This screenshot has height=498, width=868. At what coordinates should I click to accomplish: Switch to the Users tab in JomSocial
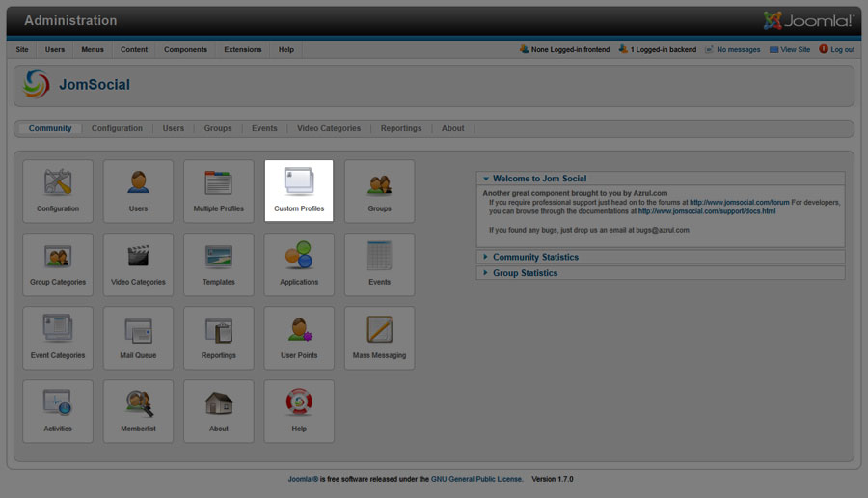[x=174, y=128]
